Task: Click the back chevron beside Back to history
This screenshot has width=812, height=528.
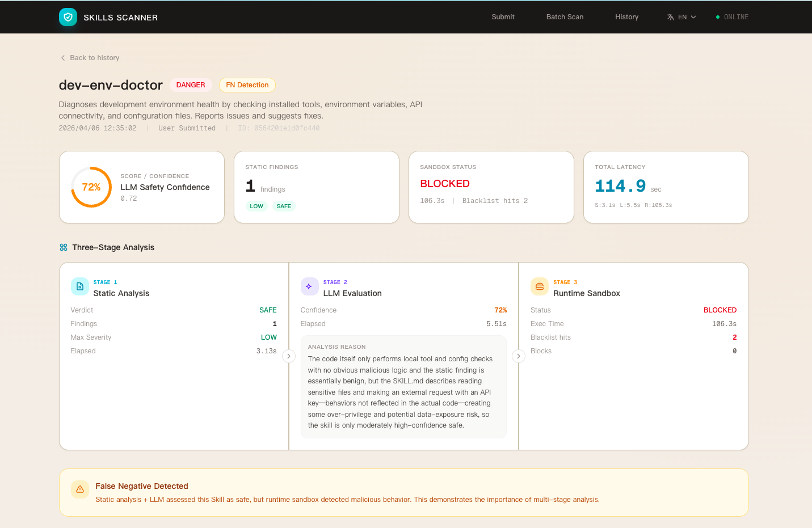Action: coord(63,58)
